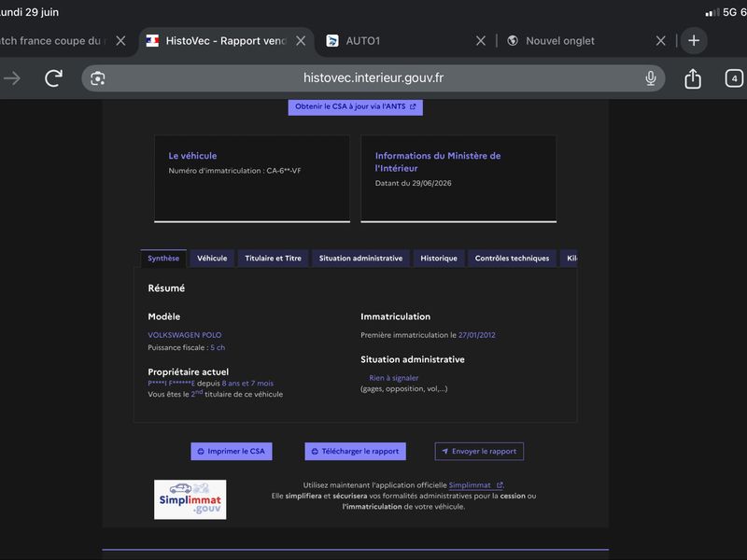Viewport: 747px width, 560px height.
Task: Close the AUTO1 tab
Action: click(x=481, y=41)
